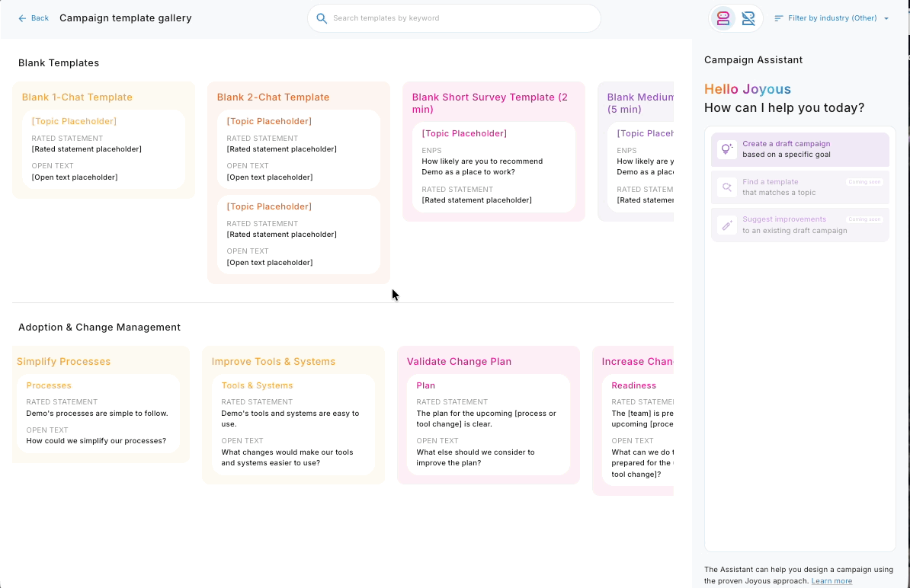
Task: Go back using the Back arrow button
Action: [33, 18]
